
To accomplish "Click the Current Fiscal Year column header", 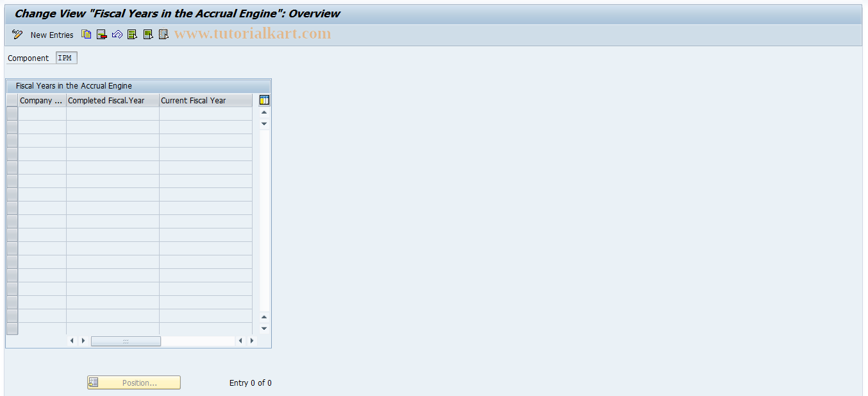I will pos(206,100).
